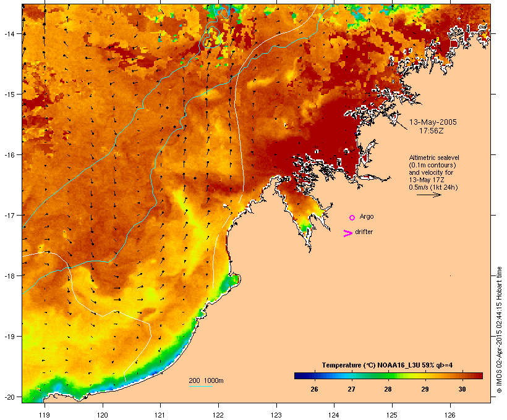
Task: Click the '(0.1m contours)' caption line
Action: click(x=432, y=165)
